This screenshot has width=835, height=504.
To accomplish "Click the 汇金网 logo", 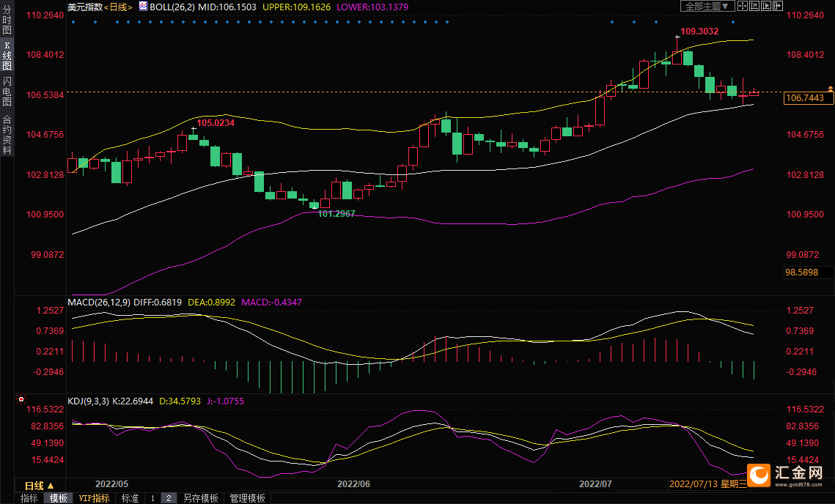I will 785,475.
